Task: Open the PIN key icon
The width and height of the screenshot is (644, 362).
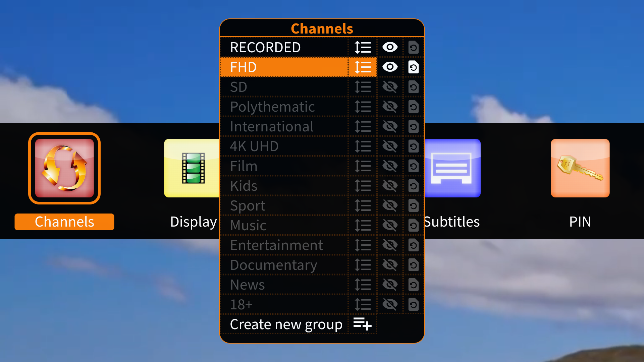Action: pyautogui.click(x=580, y=168)
